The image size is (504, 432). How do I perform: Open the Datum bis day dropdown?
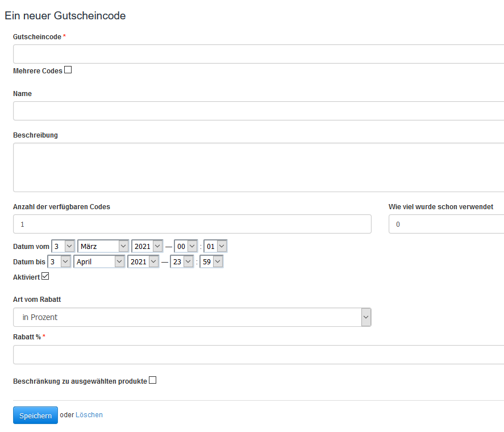pyautogui.click(x=59, y=261)
